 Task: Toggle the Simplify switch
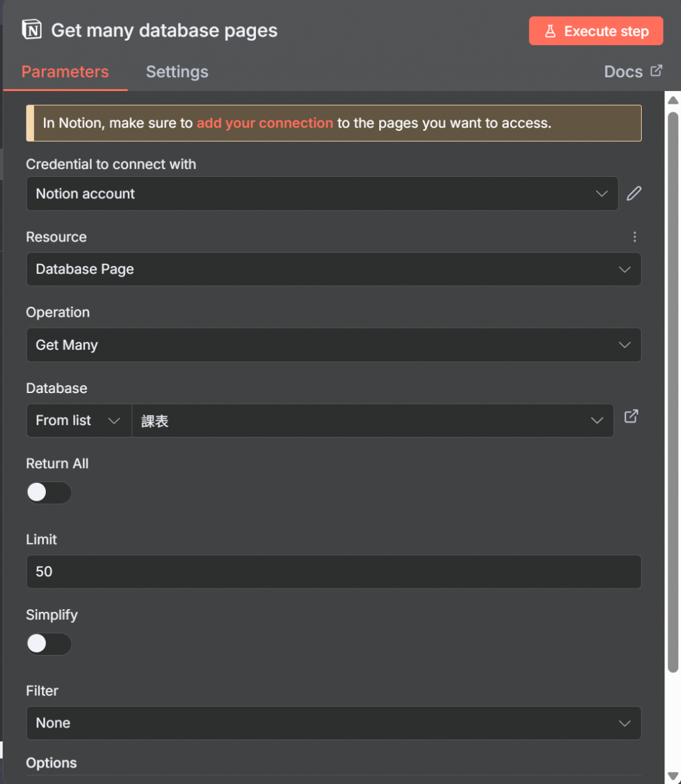49,644
